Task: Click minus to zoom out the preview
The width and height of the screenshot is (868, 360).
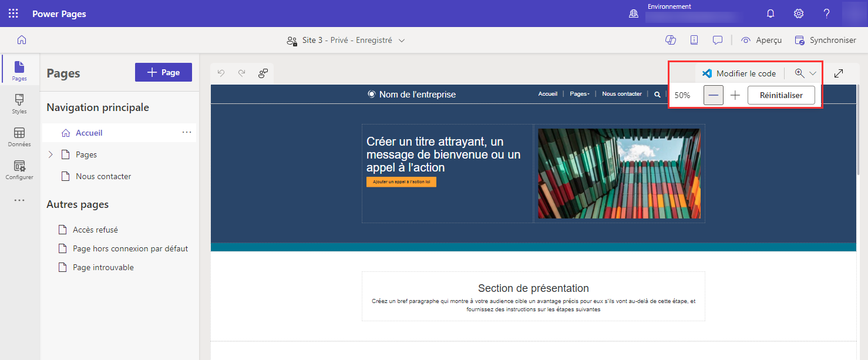Action: tap(713, 95)
